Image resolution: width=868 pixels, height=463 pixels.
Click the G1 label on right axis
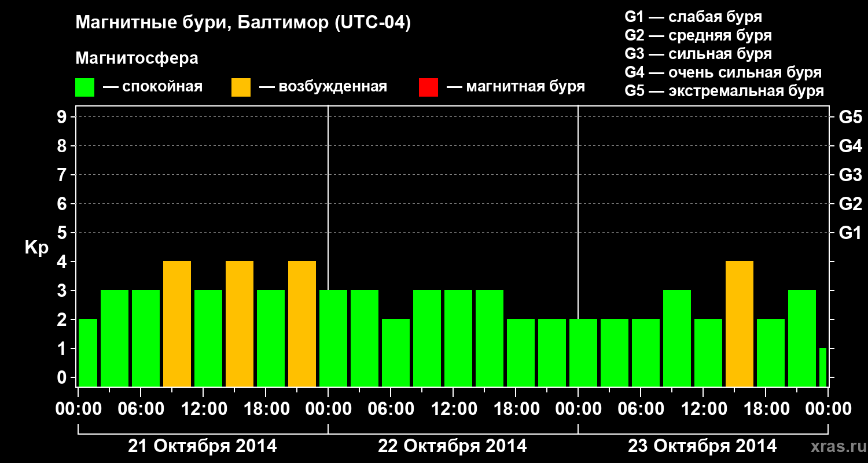[x=850, y=233]
